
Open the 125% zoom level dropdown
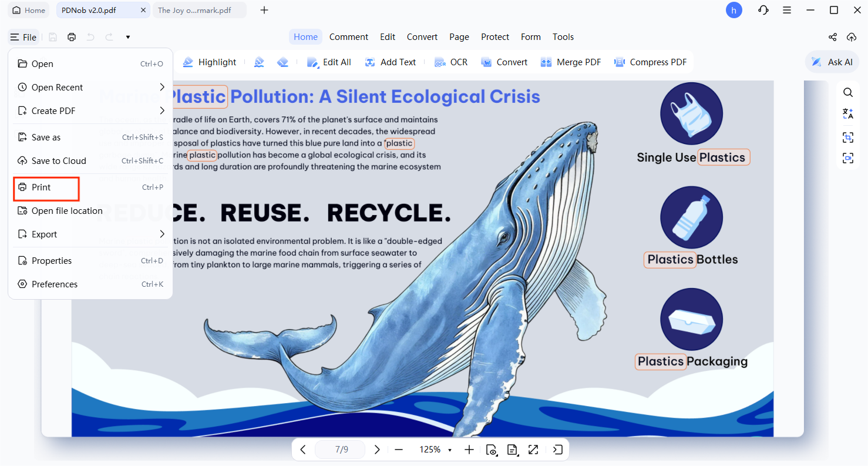tap(450, 450)
